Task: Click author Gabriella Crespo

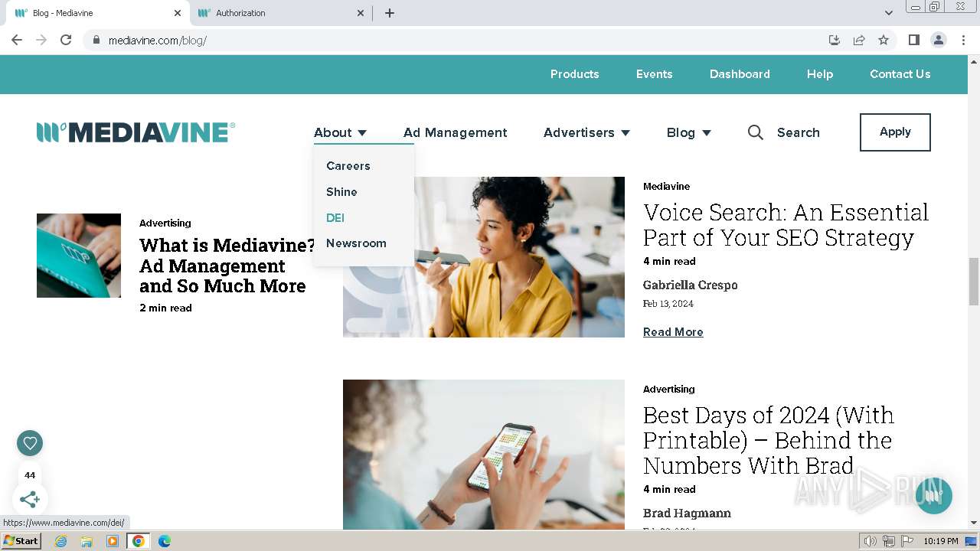Action: (x=691, y=285)
